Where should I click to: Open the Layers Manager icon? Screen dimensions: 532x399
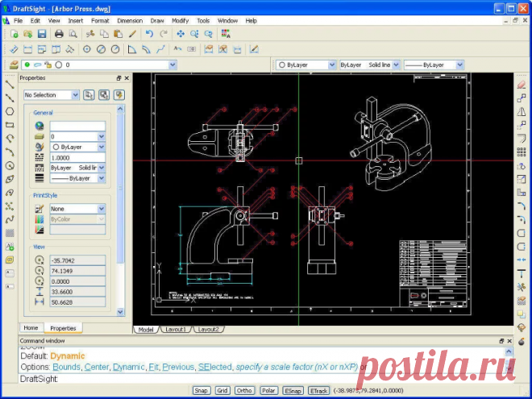tap(14, 64)
